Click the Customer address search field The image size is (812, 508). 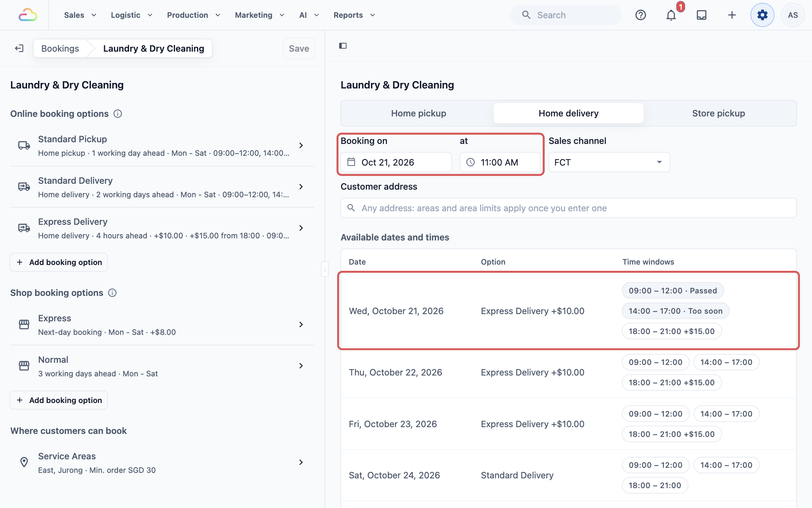(x=568, y=208)
